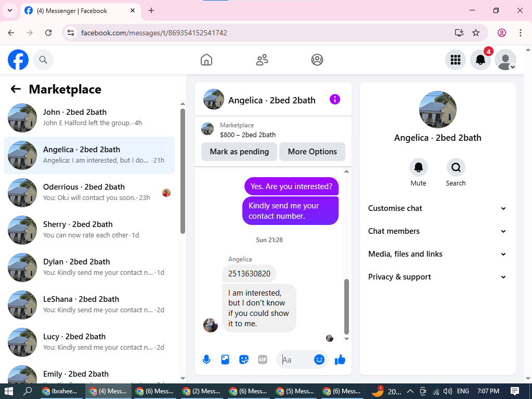Open John · 2bed 2bath conversation

(x=89, y=117)
